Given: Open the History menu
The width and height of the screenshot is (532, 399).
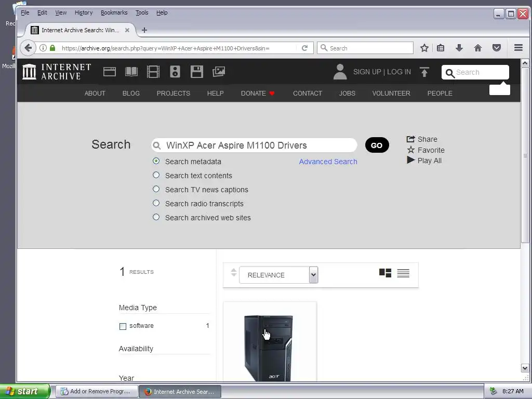Looking at the screenshot, I should pyautogui.click(x=84, y=12).
